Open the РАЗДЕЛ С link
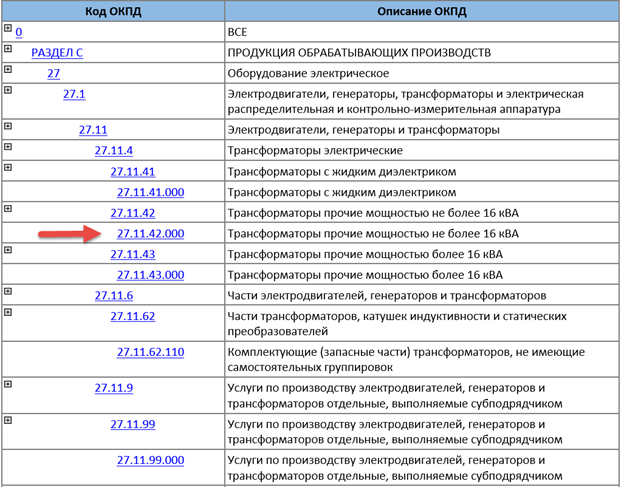Viewport: 624px width, 487px height. tap(57, 53)
